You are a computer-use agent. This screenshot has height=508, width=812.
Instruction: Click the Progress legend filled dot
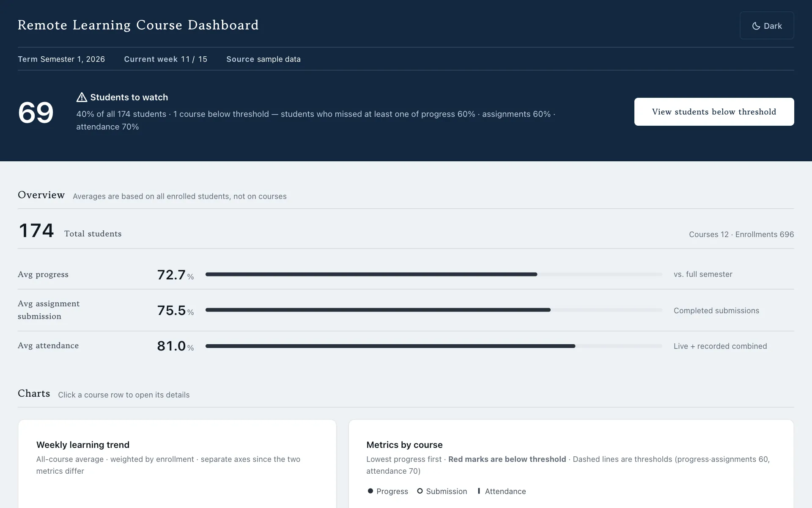(370, 491)
